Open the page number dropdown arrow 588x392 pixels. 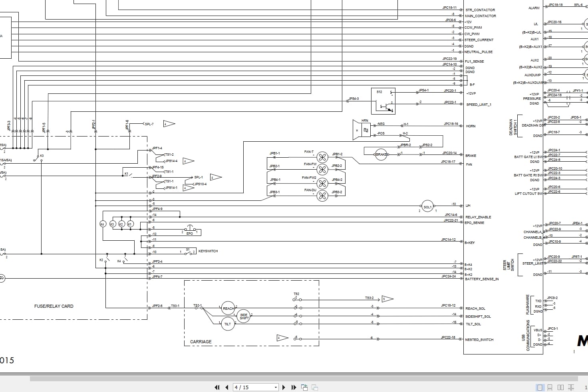[276, 387]
